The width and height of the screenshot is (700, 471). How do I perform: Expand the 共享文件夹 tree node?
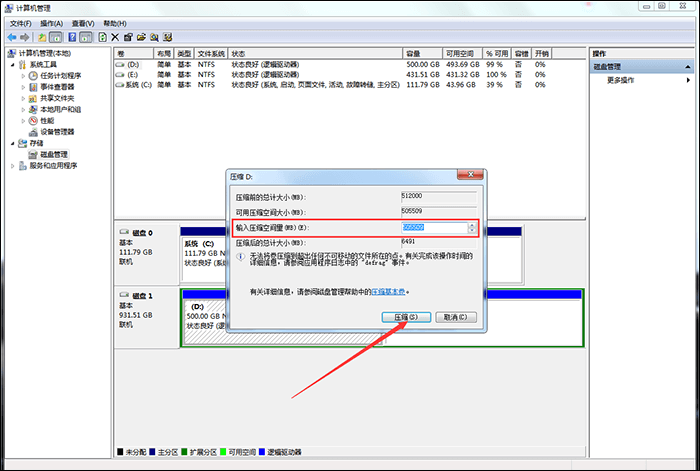(x=24, y=99)
